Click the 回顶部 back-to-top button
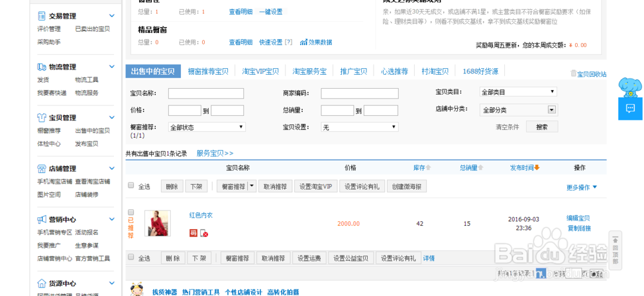The width and height of the screenshot is (644, 296). 615,250
